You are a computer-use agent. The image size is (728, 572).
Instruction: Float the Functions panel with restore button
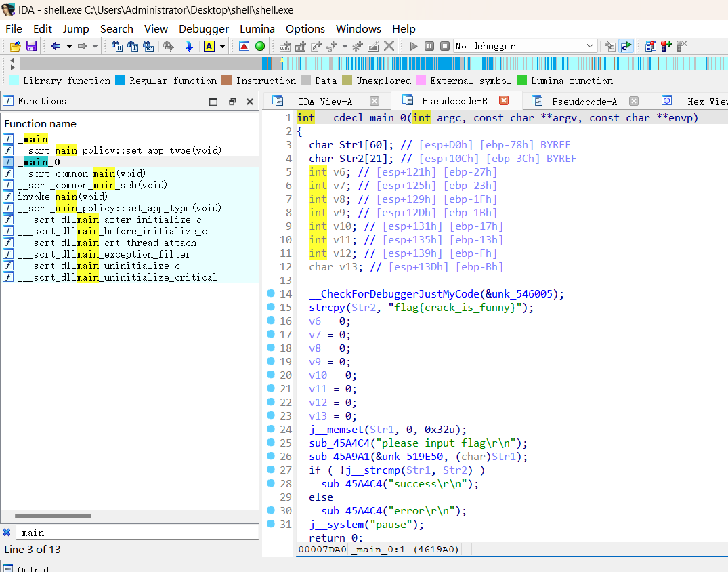click(x=232, y=101)
